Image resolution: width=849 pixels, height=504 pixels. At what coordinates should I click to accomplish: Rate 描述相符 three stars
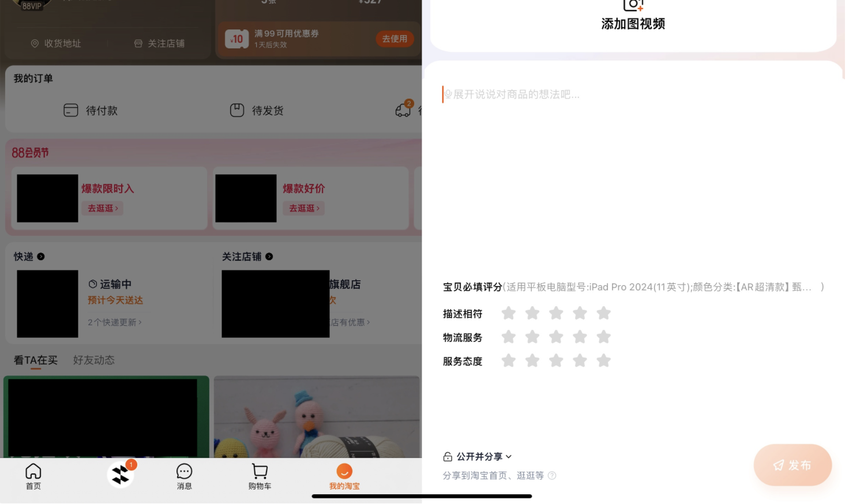pos(556,313)
